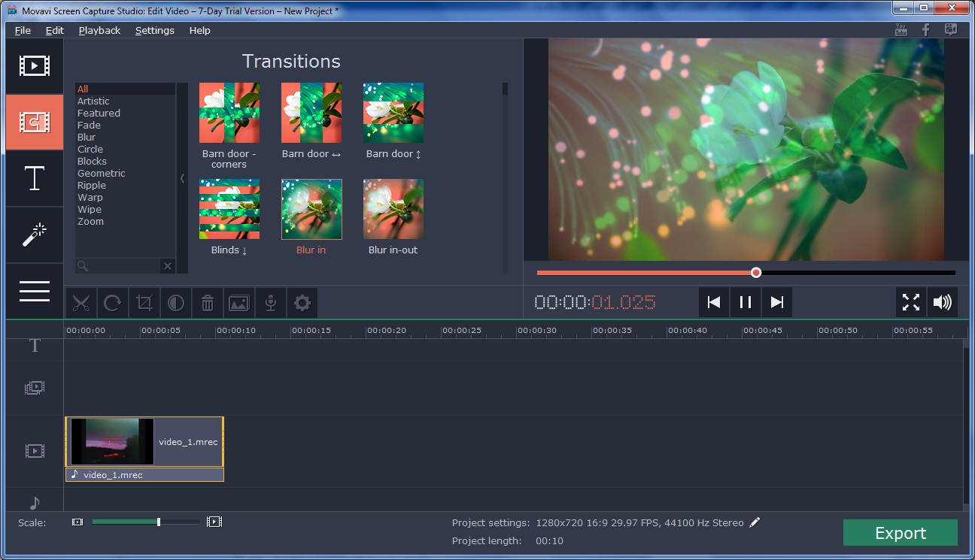Open the File menu
This screenshot has height=560, width=975.
tap(23, 30)
